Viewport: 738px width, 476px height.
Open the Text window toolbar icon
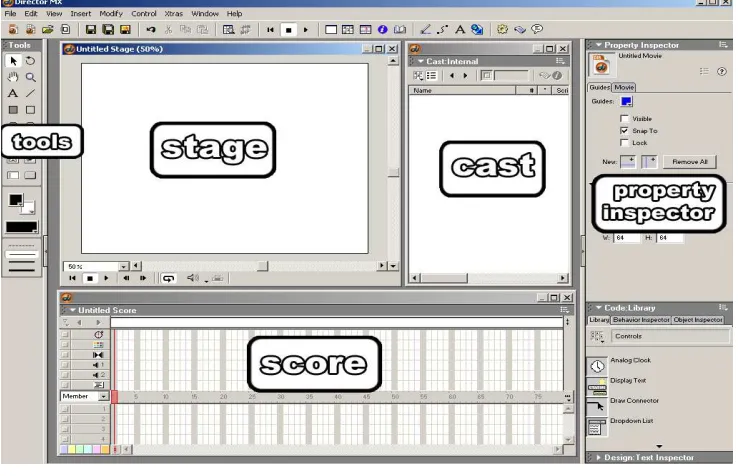point(460,30)
